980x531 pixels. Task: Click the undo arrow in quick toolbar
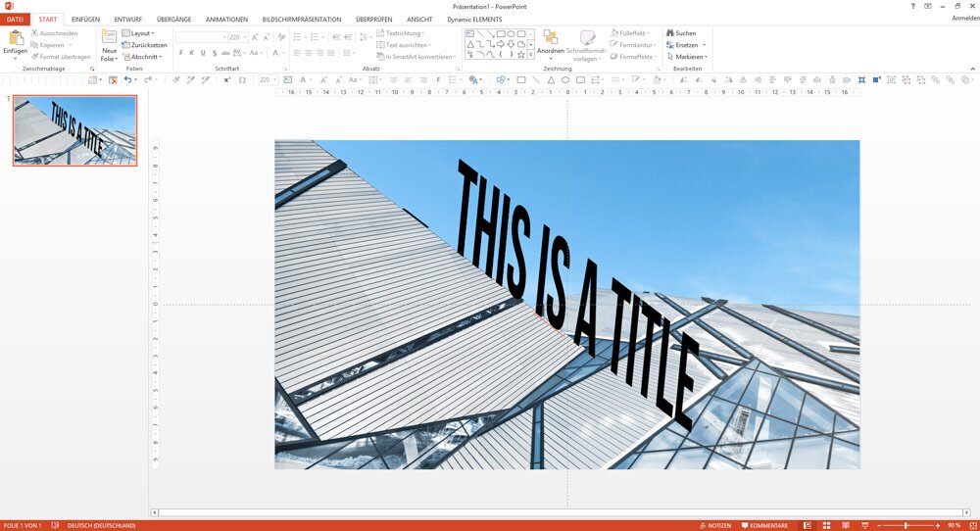tap(128, 79)
